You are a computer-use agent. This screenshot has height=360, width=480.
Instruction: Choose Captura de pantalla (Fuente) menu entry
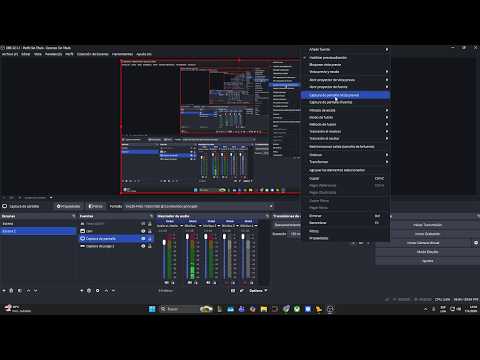[x=346, y=102]
